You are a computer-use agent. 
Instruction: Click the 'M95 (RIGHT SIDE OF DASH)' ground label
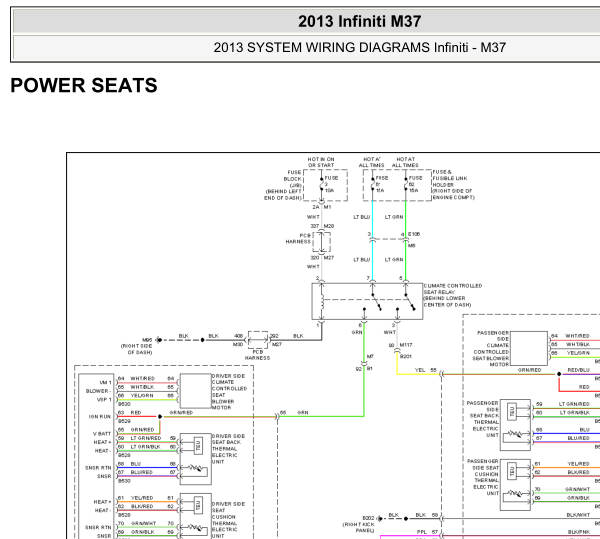[x=137, y=346]
